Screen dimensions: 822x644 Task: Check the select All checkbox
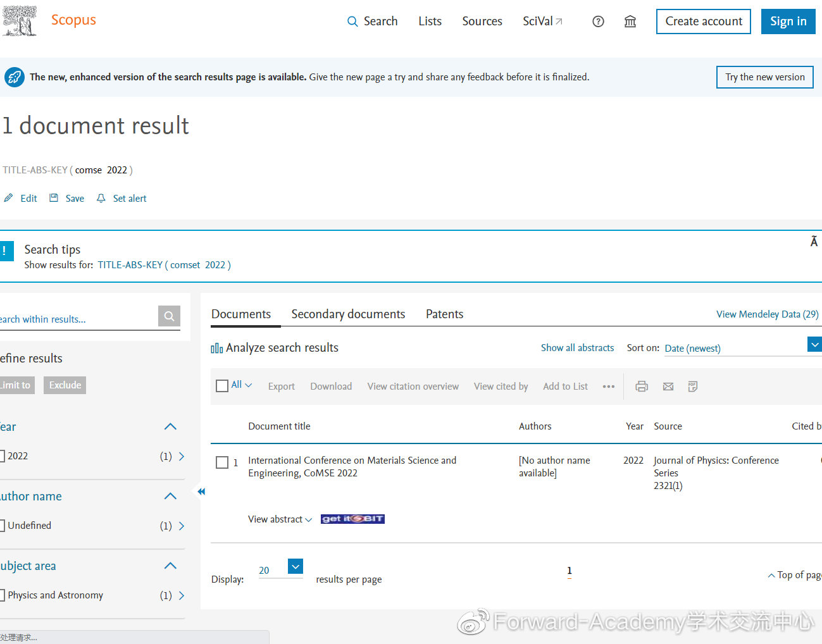click(x=222, y=386)
